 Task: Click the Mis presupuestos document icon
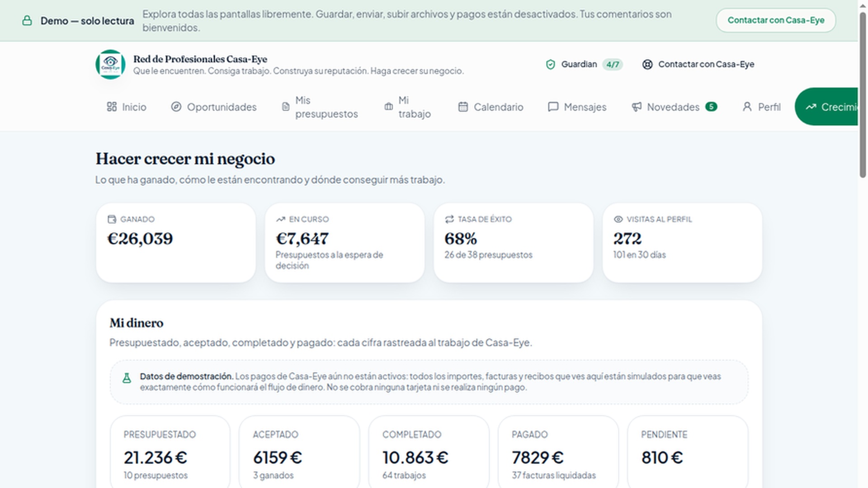coord(286,107)
